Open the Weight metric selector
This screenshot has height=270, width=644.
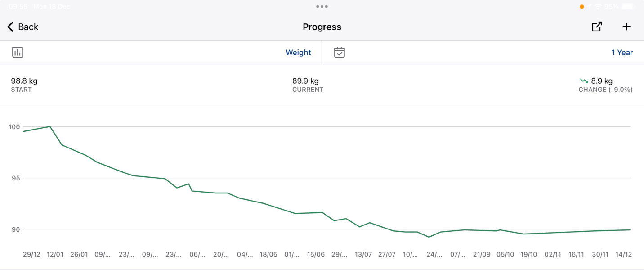(298, 52)
